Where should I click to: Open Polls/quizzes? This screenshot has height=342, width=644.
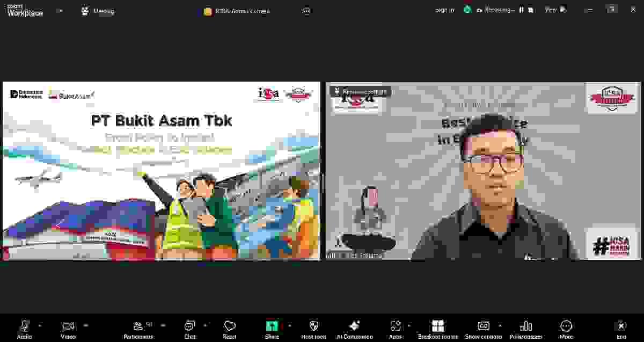tap(526, 326)
